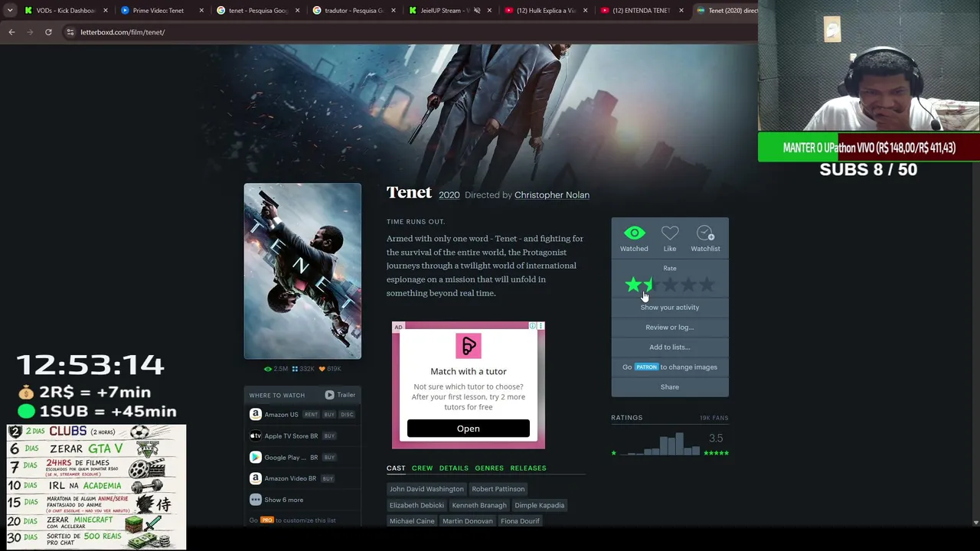Unmute the JeielUP Stream tab audio icon
The height and width of the screenshot is (551, 980).
coord(476,11)
